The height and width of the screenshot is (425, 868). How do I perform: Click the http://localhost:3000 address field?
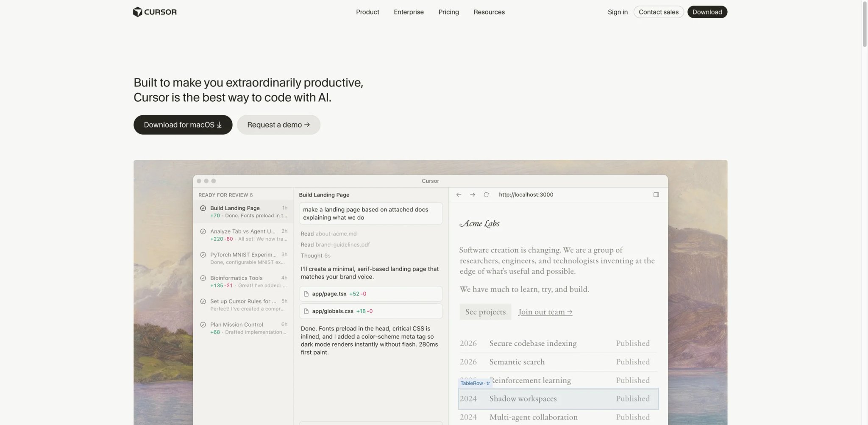point(526,195)
